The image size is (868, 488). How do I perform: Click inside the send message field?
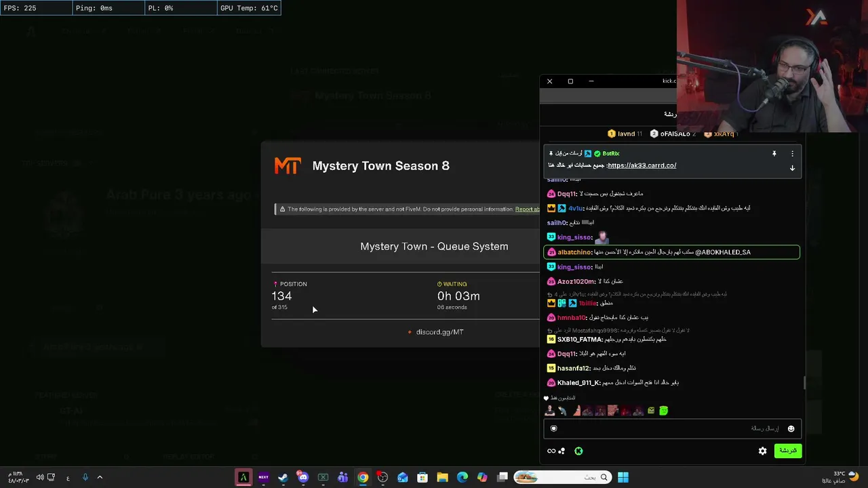[x=672, y=428]
